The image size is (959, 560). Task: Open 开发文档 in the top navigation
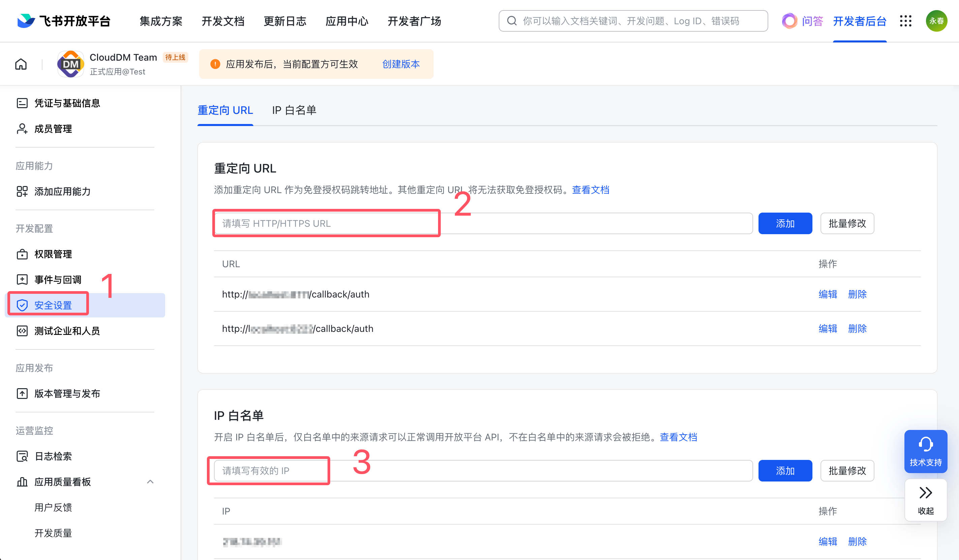pos(223,21)
